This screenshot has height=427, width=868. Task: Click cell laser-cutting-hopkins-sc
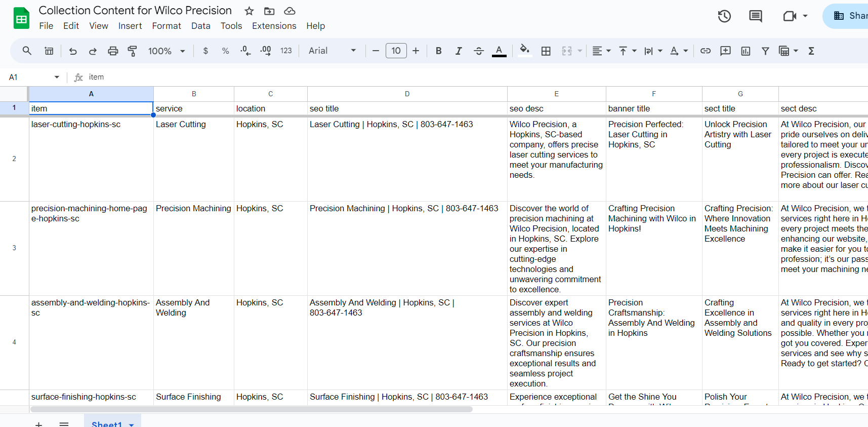[91, 159]
